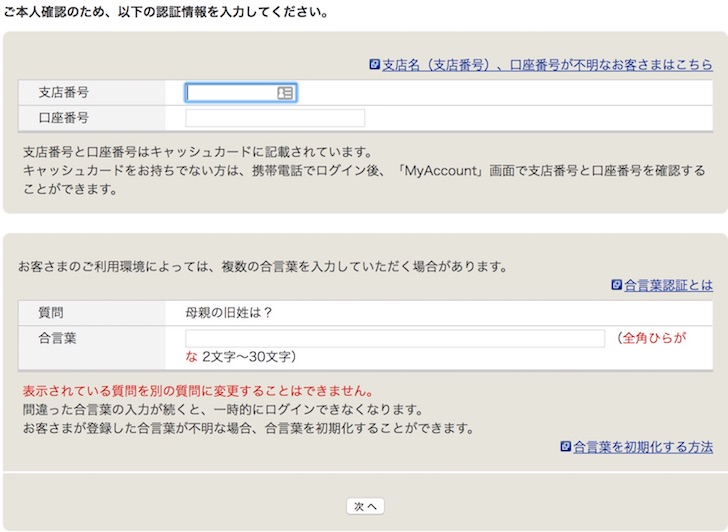Click the question text 母親の旧姓は？
Viewport: 728px width, 532px height.
229,313
